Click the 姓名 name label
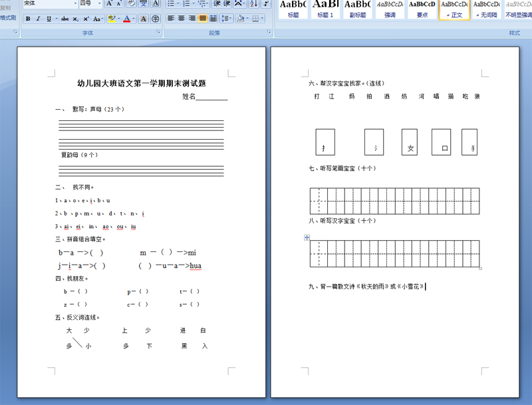The width and height of the screenshot is (532, 405). 189,96
